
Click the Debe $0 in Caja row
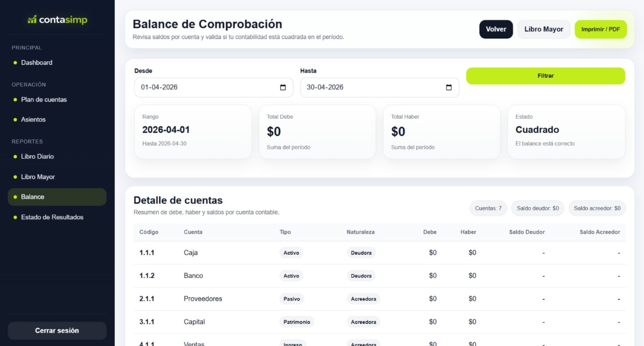(x=433, y=253)
